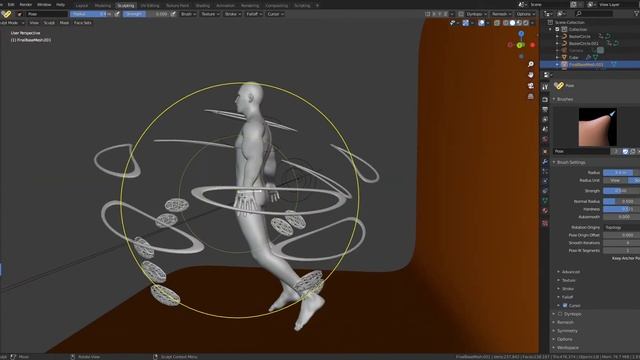
Task: Open the Mask menu in viewport header
Action: [x=64, y=23]
